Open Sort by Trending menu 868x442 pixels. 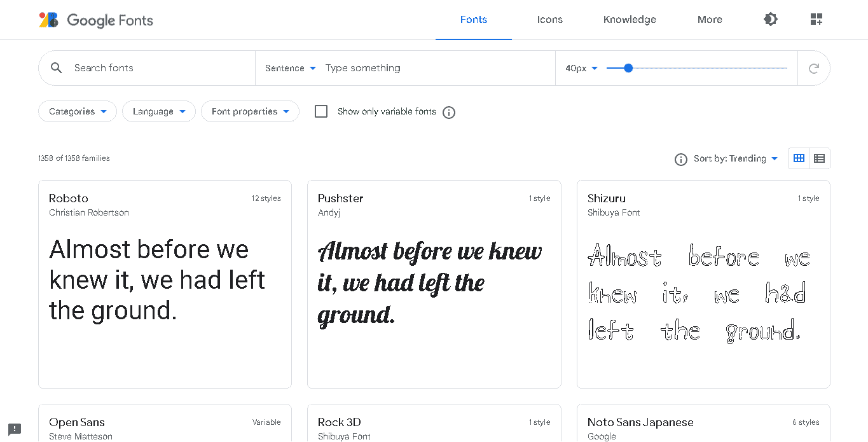tap(736, 159)
